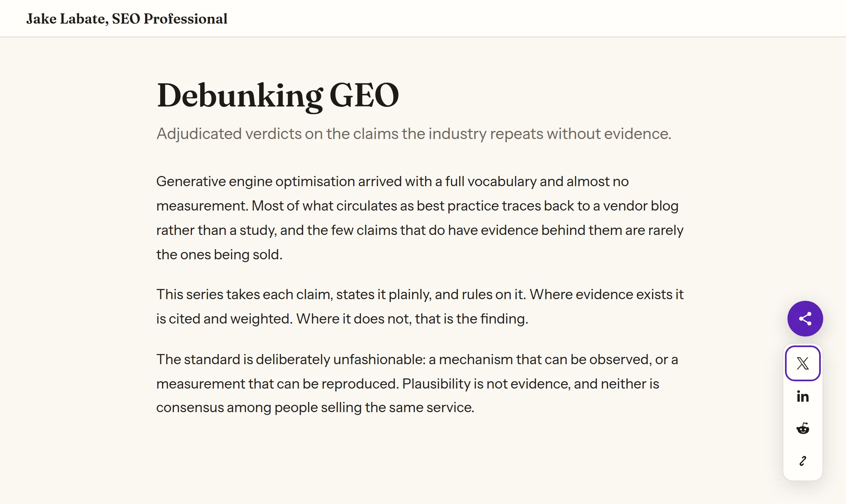
Task: Click the purple share floating button
Action: (x=805, y=319)
